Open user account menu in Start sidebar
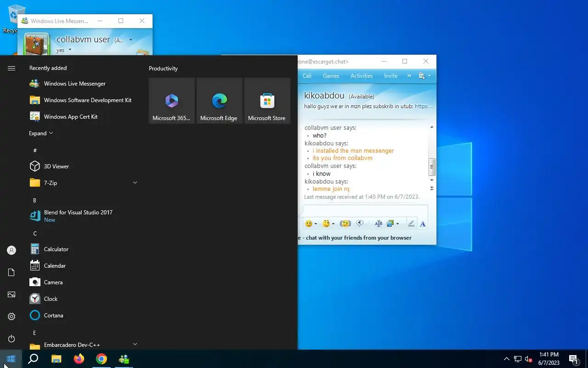588x368 pixels. click(x=11, y=250)
